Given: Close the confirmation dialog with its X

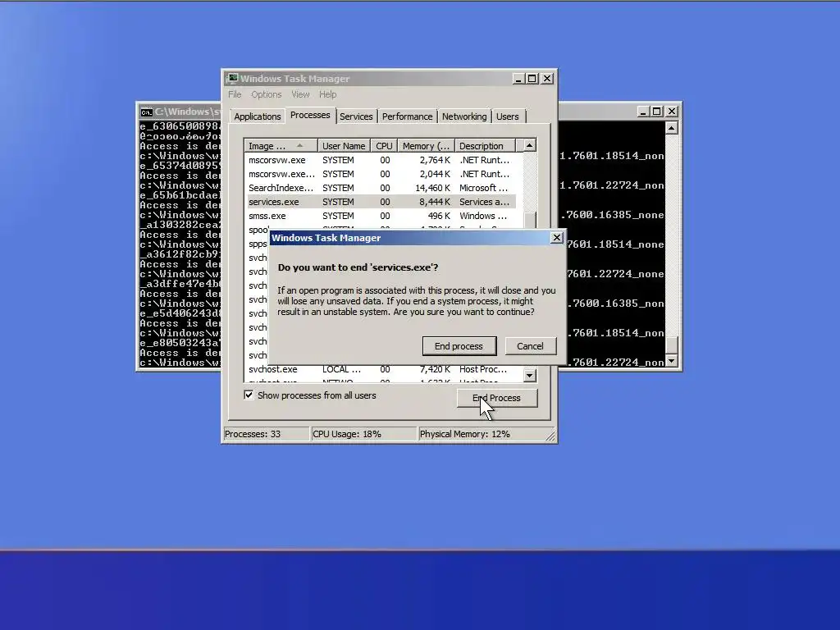Looking at the screenshot, I should click(557, 237).
